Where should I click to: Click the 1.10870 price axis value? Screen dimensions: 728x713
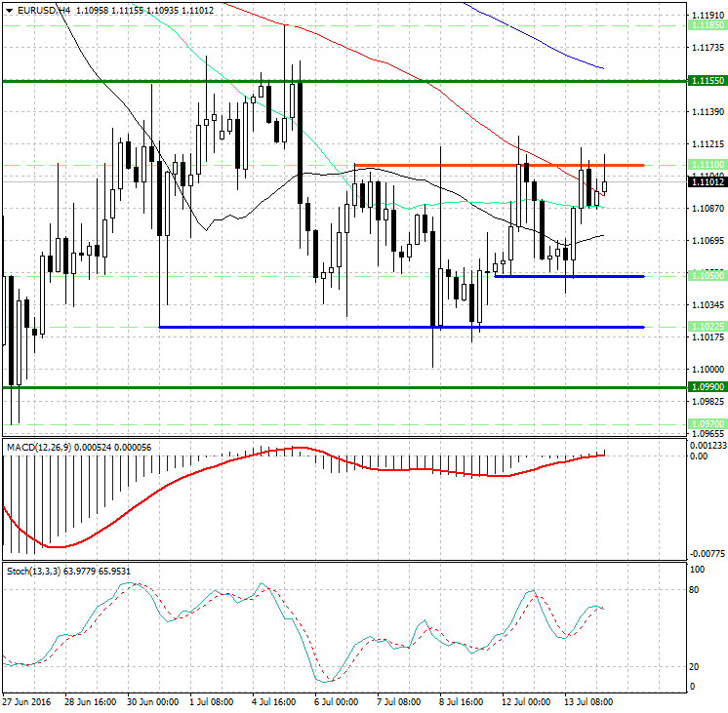click(x=708, y=209)
